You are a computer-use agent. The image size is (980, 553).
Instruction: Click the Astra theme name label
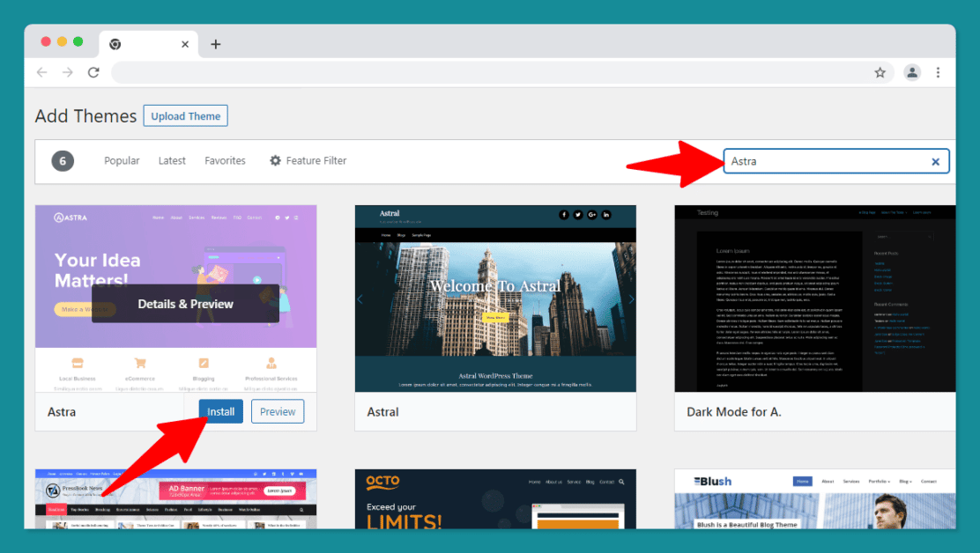(62, 412)
